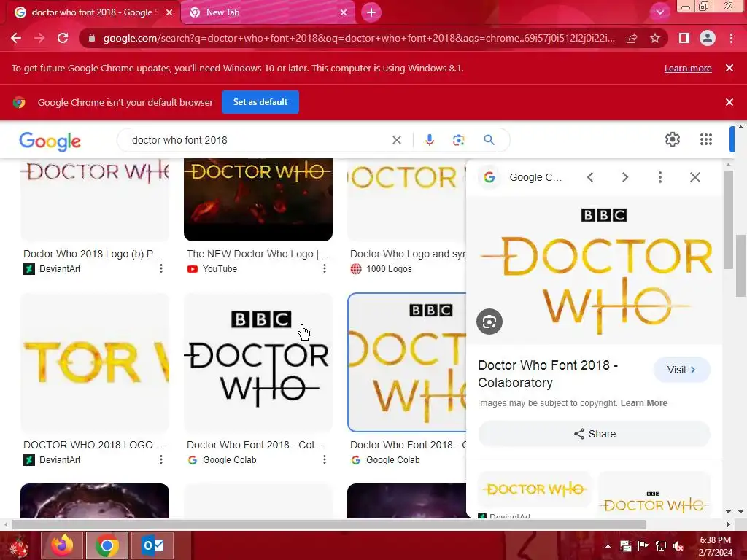Go to Google home via the logo

click(x=50, y=141)
